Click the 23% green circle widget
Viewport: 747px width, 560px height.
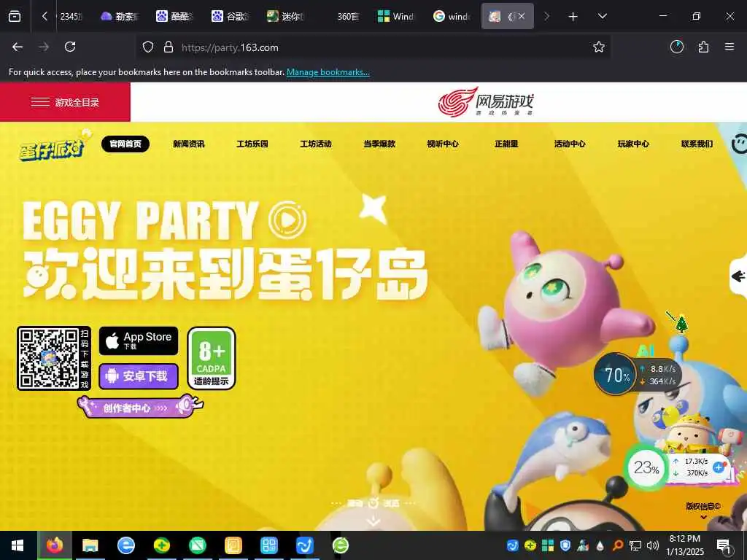(646, 468)
